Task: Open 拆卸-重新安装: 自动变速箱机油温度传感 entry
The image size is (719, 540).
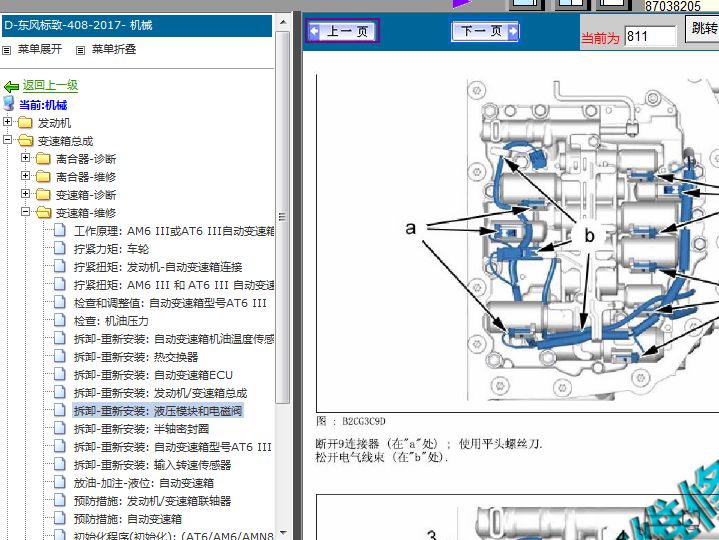Action: coord(174,339)
